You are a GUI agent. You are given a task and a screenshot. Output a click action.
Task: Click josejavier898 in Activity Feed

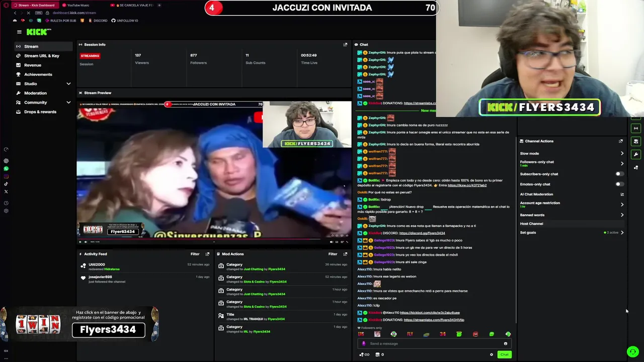(x=100, y=277)
